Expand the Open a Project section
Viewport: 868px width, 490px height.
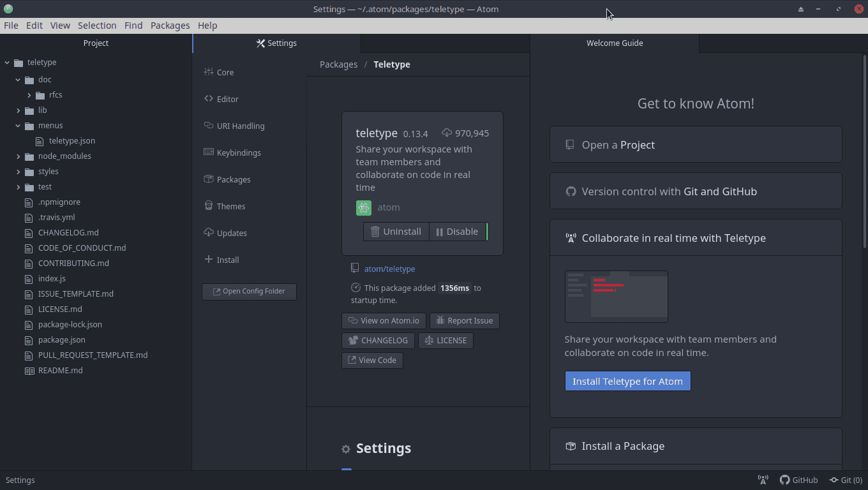(696, 145)
